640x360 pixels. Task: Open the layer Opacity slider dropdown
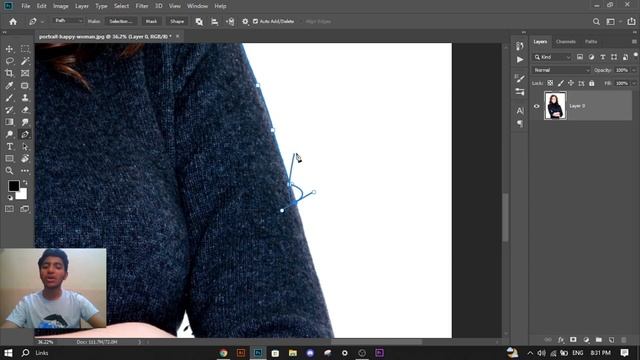tap(634, 70)
